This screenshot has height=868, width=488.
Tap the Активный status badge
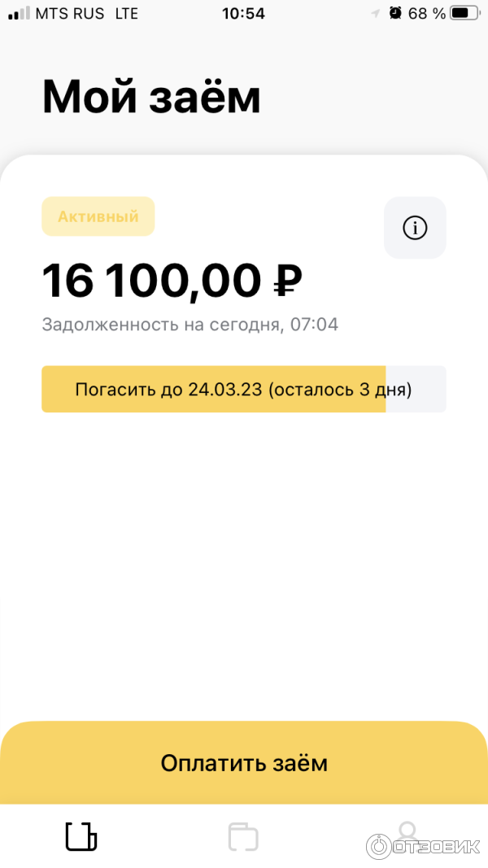click(x=98, y=216)
